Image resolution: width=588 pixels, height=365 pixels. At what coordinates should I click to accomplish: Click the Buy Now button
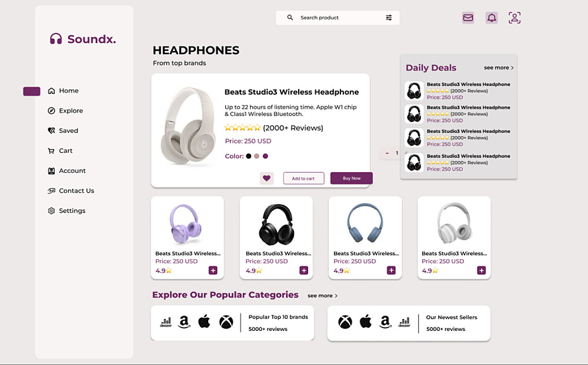tap(352, 178)
